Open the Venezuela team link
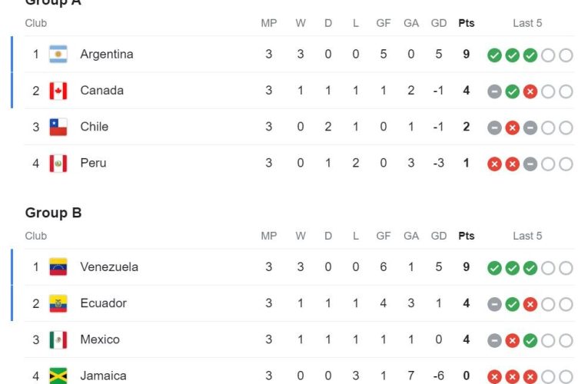 [109, 267]
